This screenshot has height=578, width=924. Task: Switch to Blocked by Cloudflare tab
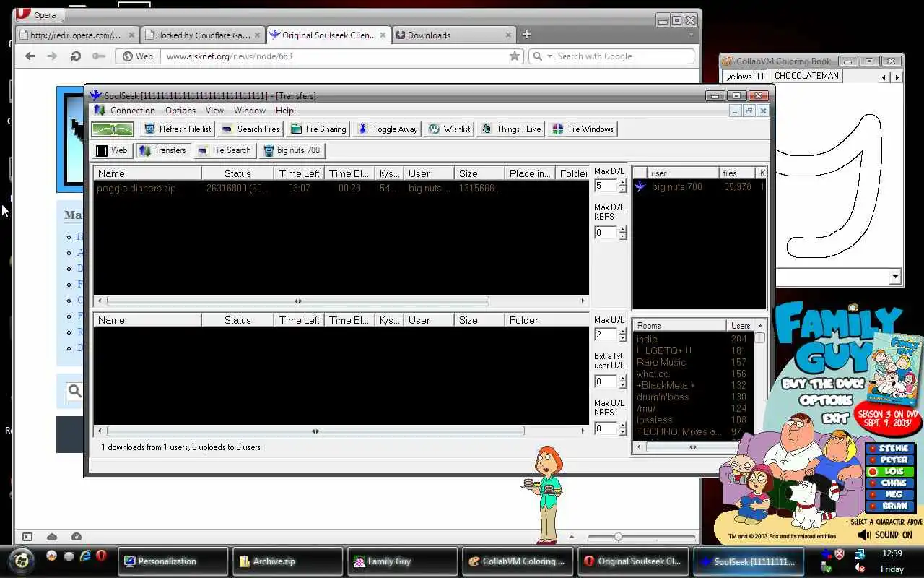(x=201, y=35)
